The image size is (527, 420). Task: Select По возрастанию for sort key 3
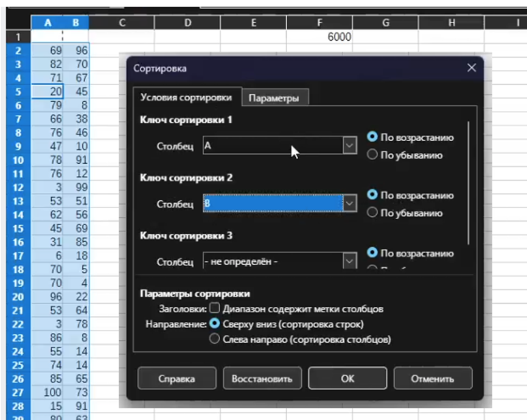pos(373,253)
